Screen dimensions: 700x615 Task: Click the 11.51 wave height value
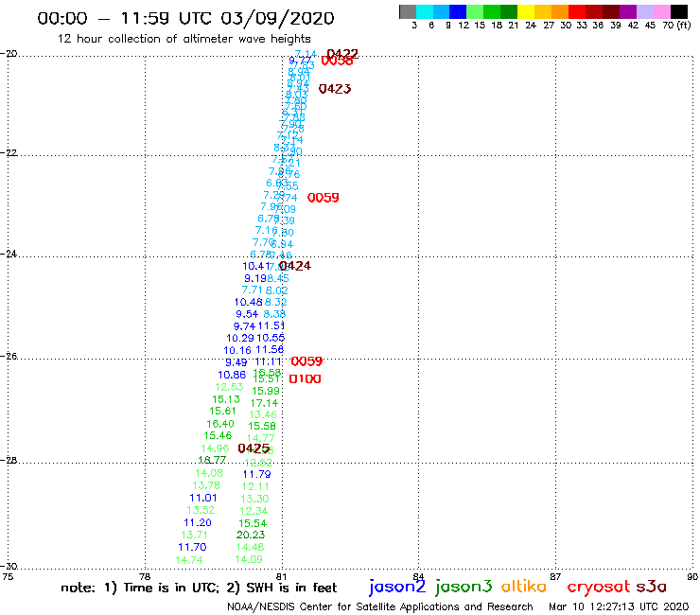(271, 325)
